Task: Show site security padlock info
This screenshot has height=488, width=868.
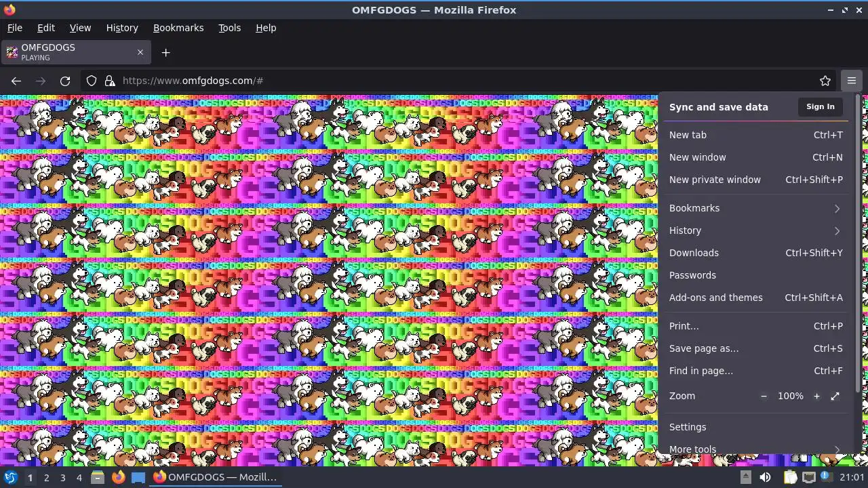Action: point(110,81)
